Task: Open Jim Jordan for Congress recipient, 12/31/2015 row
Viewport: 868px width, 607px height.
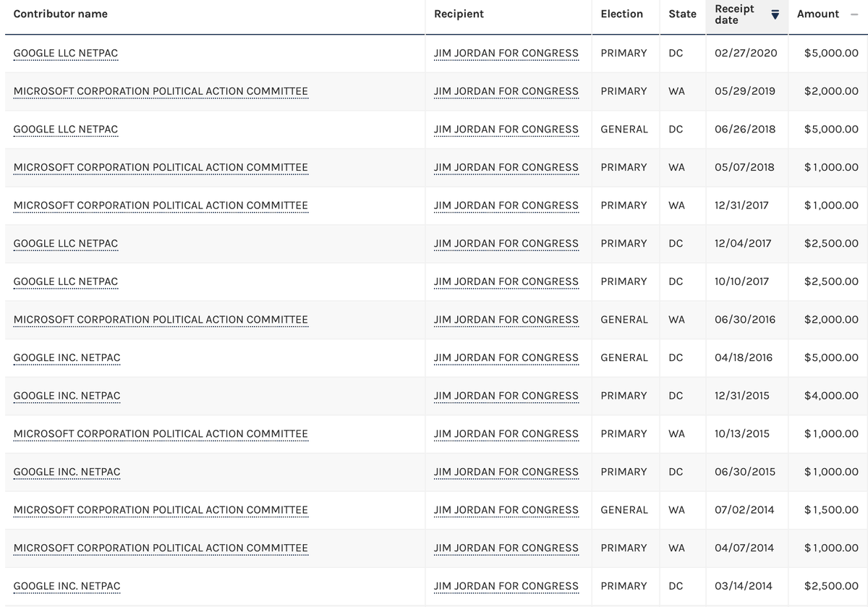Action: (506, 396)
